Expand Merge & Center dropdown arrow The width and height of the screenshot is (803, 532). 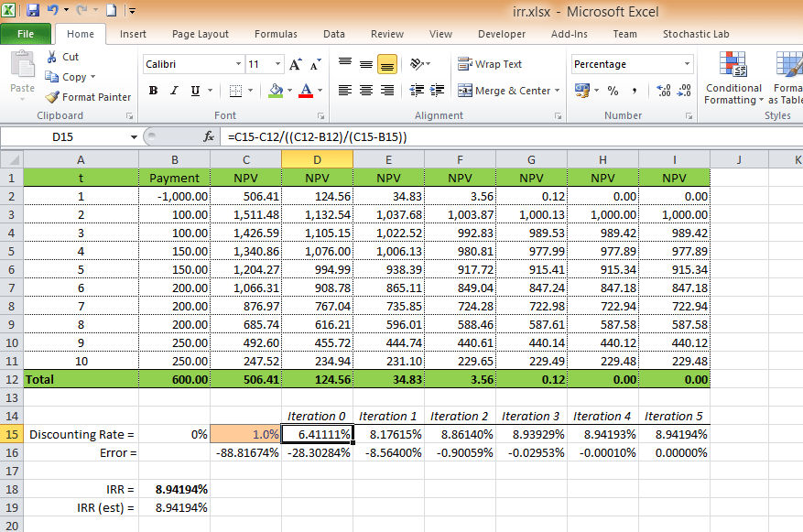click(557, 91)
